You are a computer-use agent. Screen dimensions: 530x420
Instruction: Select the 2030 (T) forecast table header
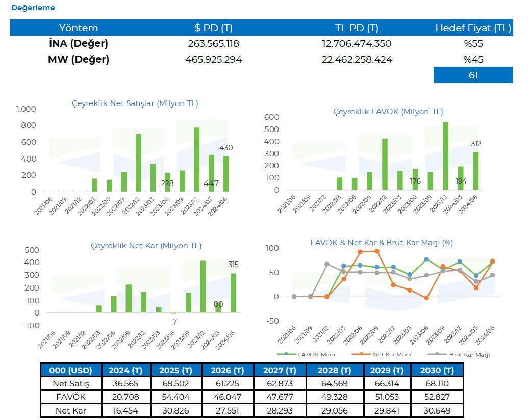tap(437, 370)
